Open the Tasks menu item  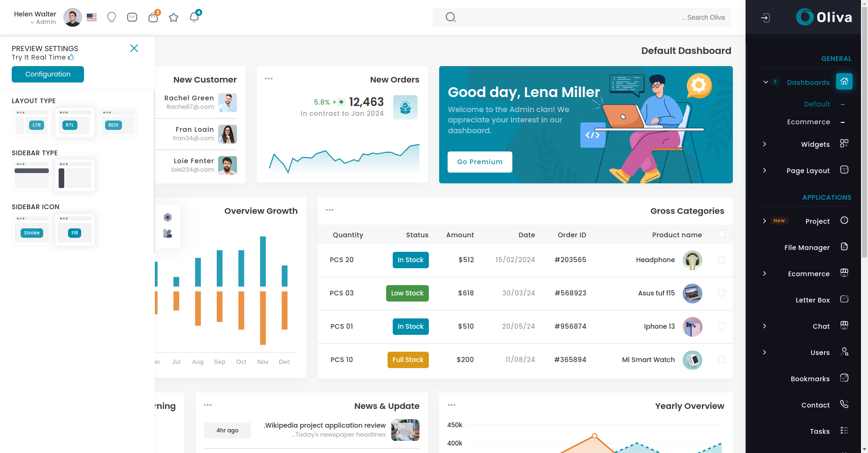click(x=820, y=431)
